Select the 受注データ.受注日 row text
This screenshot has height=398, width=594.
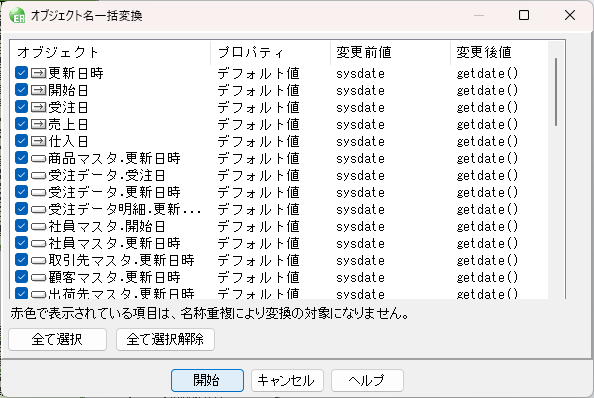pyautogui.click(x=107, y=175)
